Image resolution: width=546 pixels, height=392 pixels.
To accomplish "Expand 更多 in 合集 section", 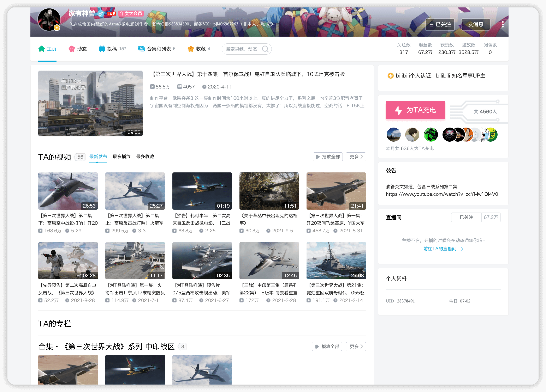I will (x=356, y=347).
